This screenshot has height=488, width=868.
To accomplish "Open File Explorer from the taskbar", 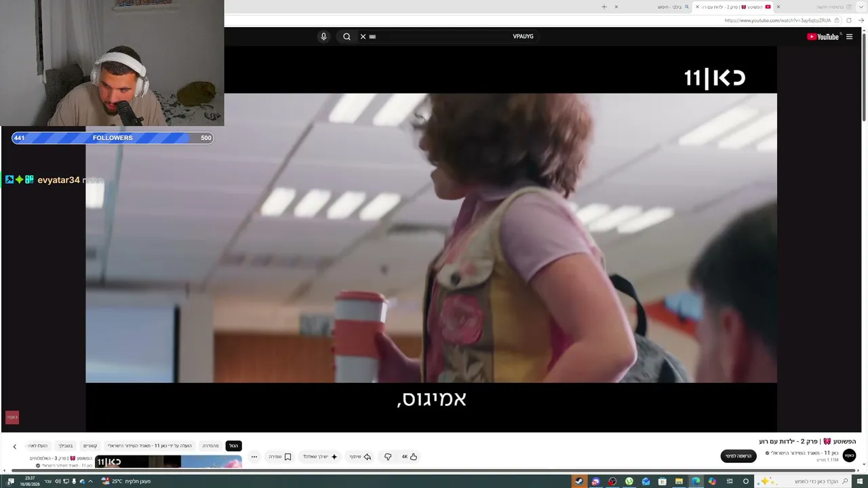I will coord(679,481).
